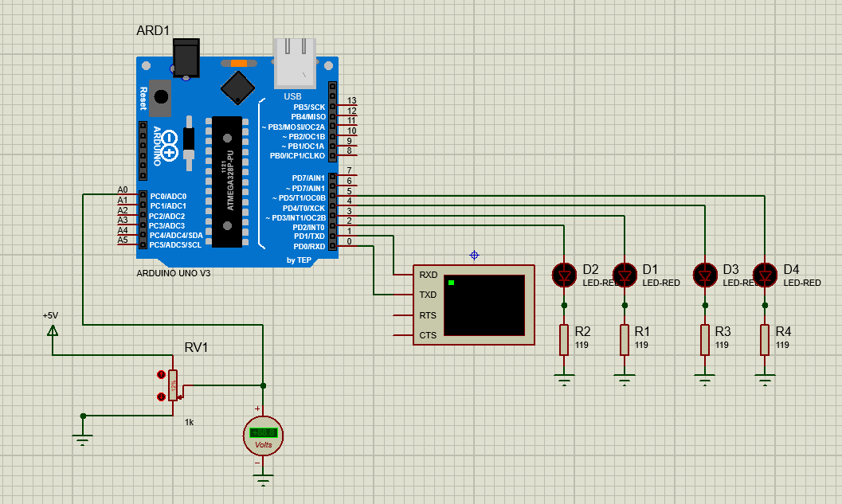Click the 1k value under RV1
842x504 pixels.
click(x=189, y=423)
